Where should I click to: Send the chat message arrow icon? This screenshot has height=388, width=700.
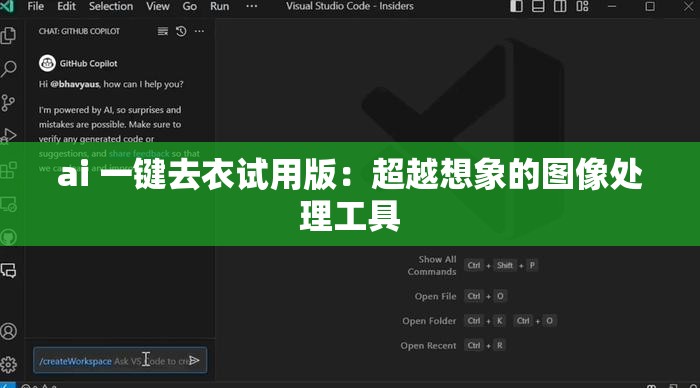pos(194,360)
